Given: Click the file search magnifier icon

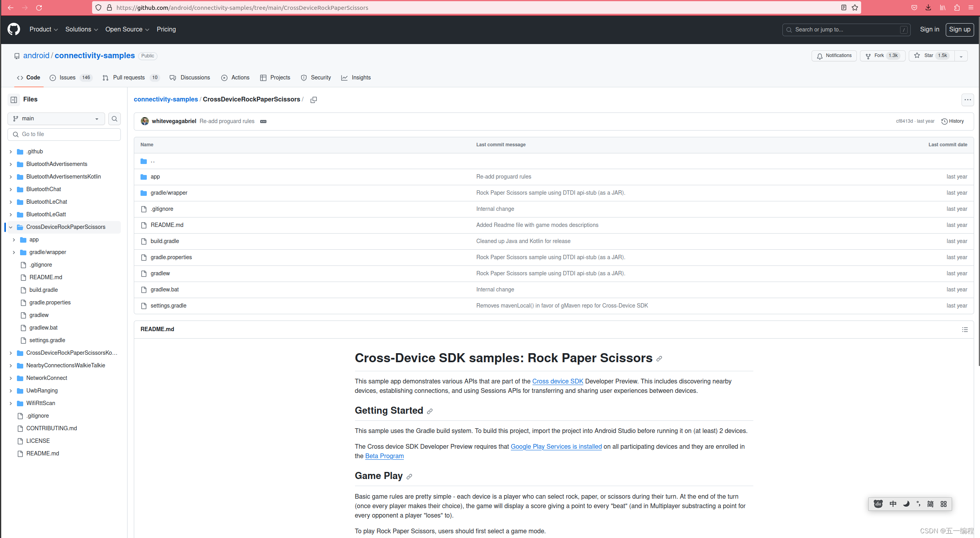Looking at the screenshot, I should tap(115, 118).
